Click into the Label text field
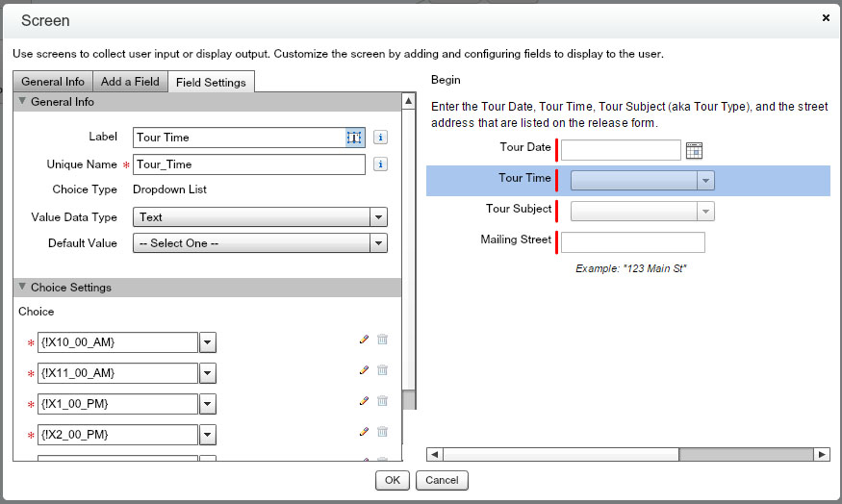The image size is (842, 504). click(240, 138)
